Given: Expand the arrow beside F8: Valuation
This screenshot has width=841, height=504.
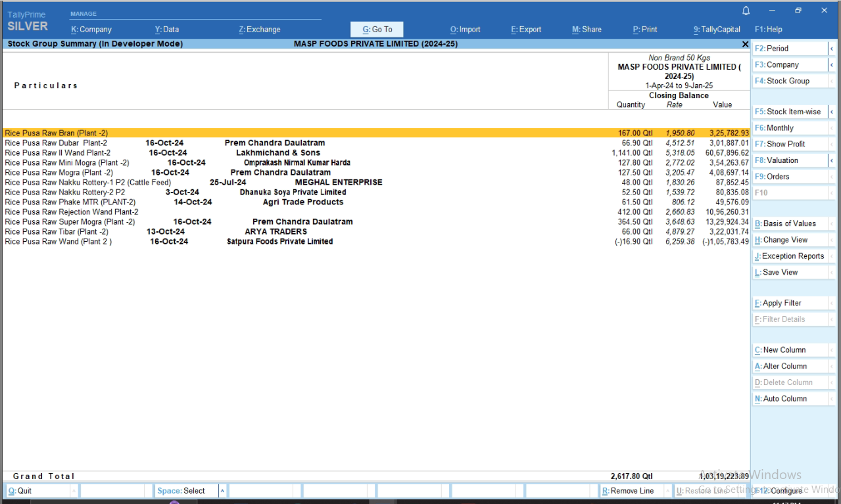Looking at the screenshot, I should (x=832, y=160).
